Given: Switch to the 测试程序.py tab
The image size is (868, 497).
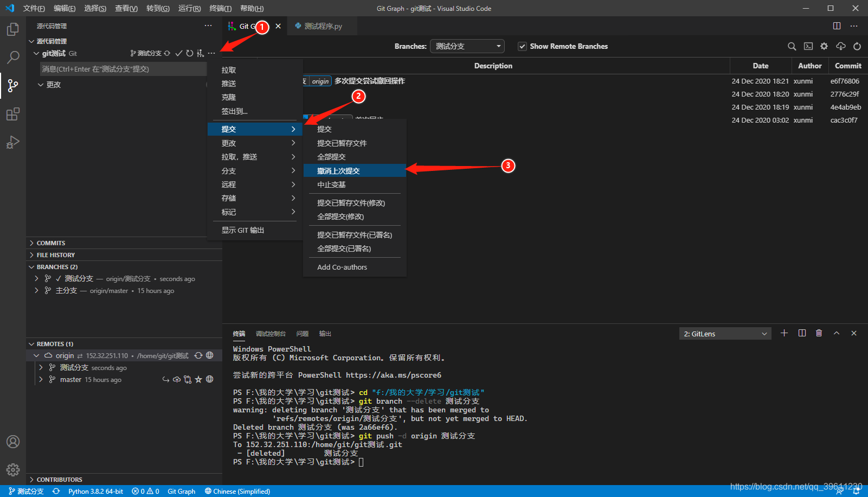Looking at the screenshot, I should coord(322,26).
